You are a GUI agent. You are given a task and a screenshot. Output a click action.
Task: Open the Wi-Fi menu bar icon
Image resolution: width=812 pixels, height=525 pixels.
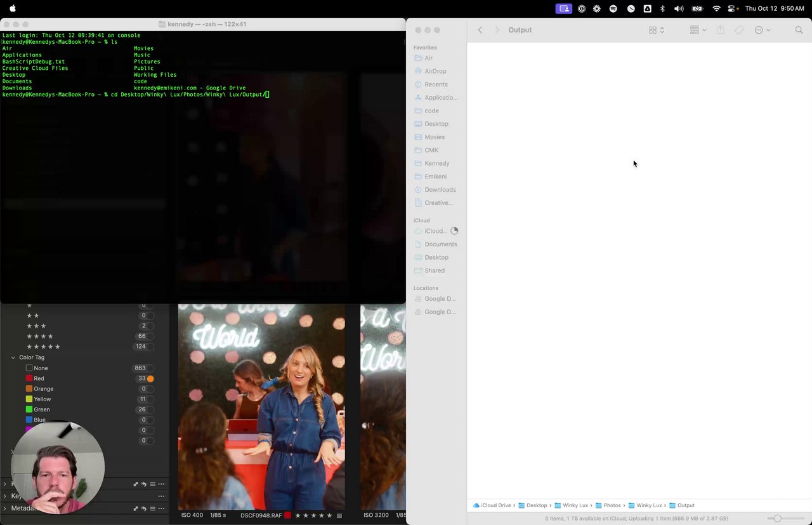716,9
